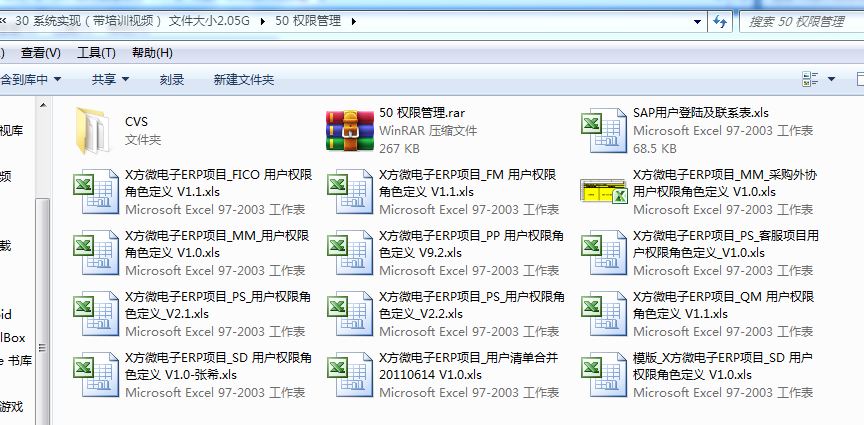
Task: Click the MM_采购外协用户权限角色定义 V1.0.xls name
Action: pyautogui.click(x=725, y=183)
